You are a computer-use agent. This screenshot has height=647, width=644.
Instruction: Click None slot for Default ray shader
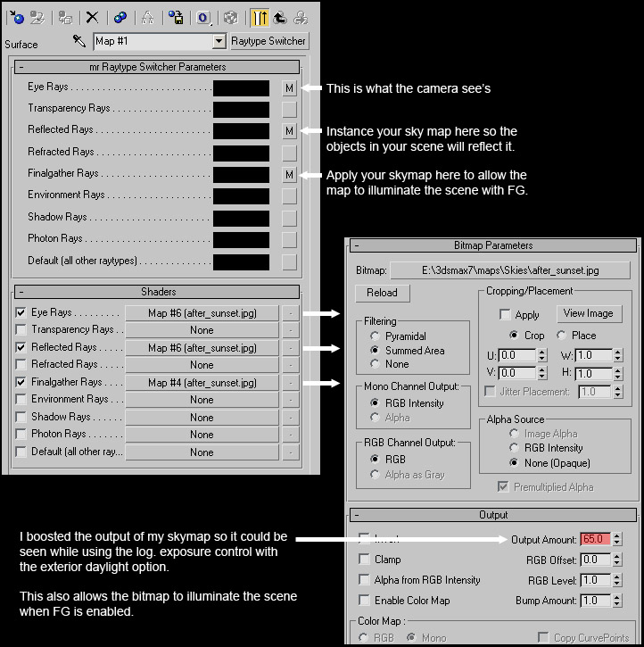[202, 452]
